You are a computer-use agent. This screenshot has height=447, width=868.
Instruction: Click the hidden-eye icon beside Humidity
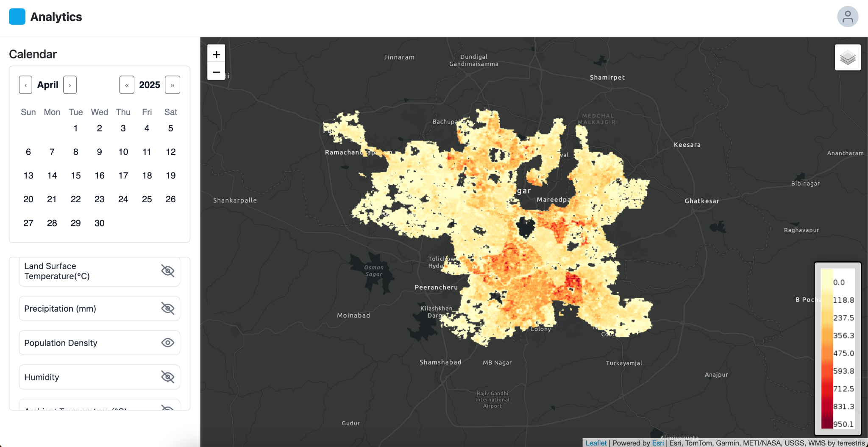coord(167,377)
